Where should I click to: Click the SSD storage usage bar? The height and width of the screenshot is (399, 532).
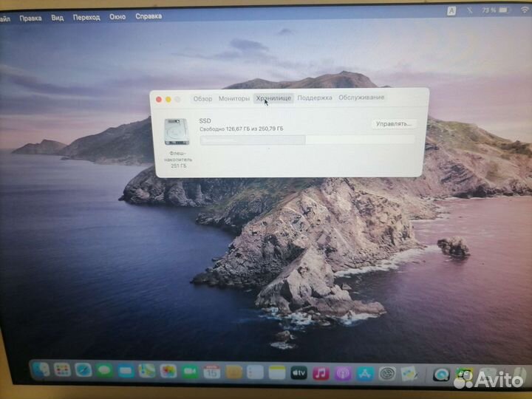[x=307, y=140]
